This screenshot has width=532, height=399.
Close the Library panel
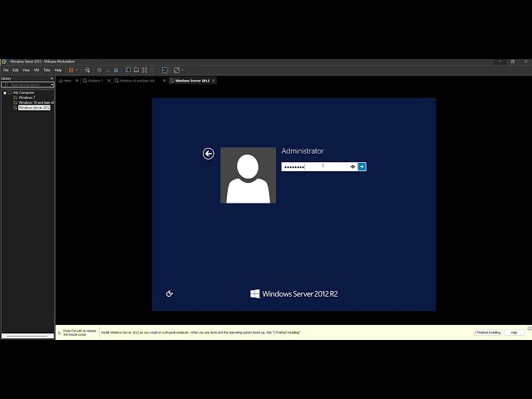click(x=52, y=78)
